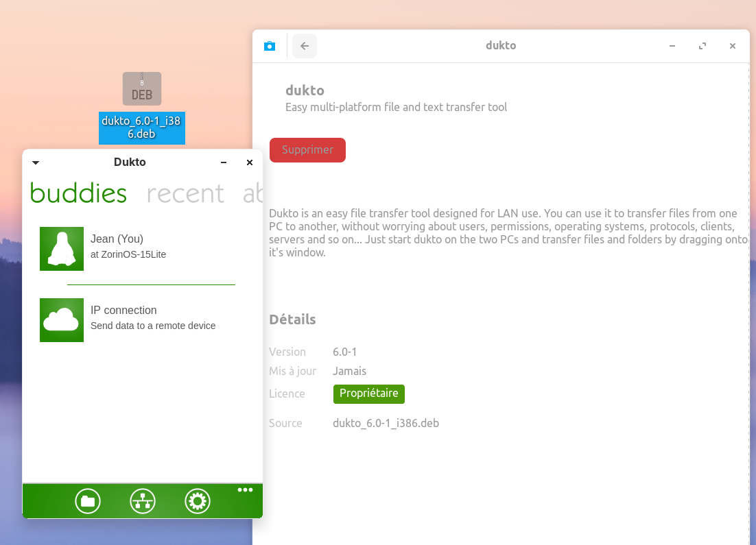The image size is (756, 545).
Task: Open Dukto settings gear icon
Action: 198,501
